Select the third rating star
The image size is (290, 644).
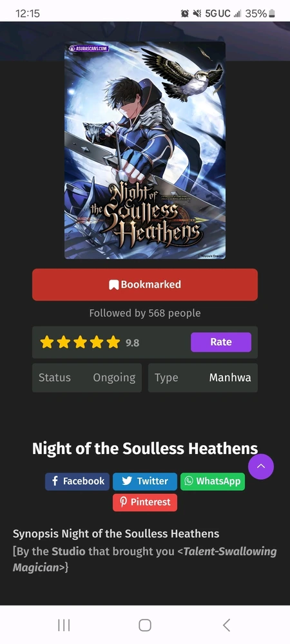[x=80, y=342]
